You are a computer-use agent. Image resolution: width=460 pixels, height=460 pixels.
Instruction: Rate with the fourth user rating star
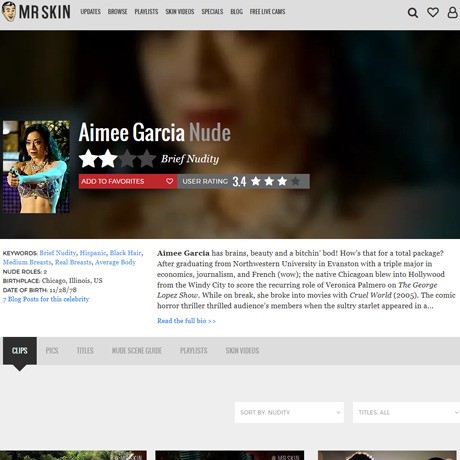pos(295,181)
